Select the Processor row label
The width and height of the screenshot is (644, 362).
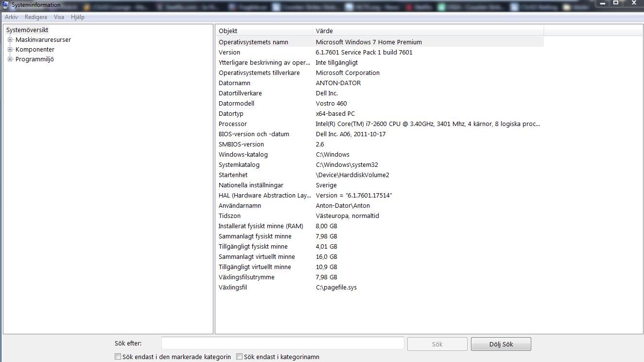tap(233, 124)
